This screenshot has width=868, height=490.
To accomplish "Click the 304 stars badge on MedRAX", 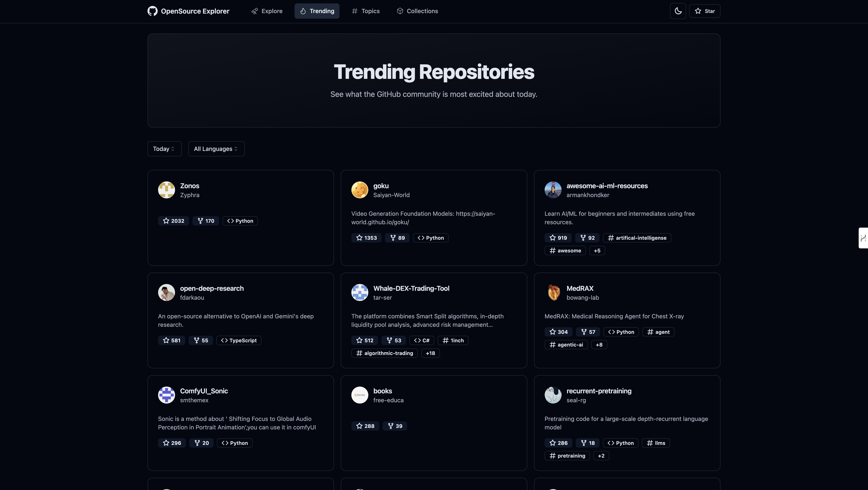I will tap(558, 332).
